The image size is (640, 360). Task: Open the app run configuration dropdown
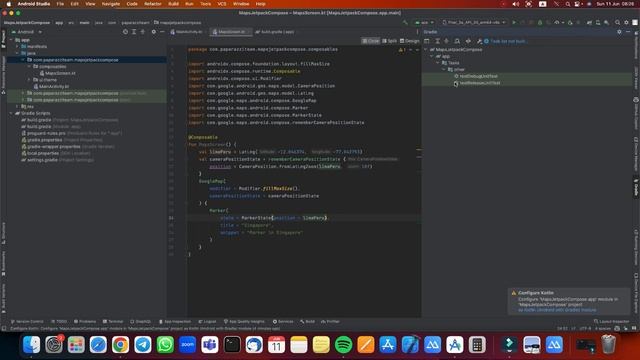tap(424, 22)
